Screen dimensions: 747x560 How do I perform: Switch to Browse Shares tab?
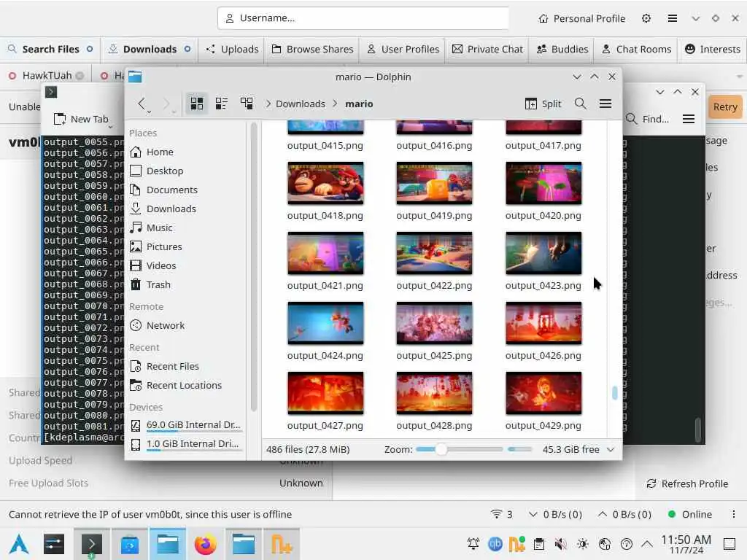[x=312, y=49]
